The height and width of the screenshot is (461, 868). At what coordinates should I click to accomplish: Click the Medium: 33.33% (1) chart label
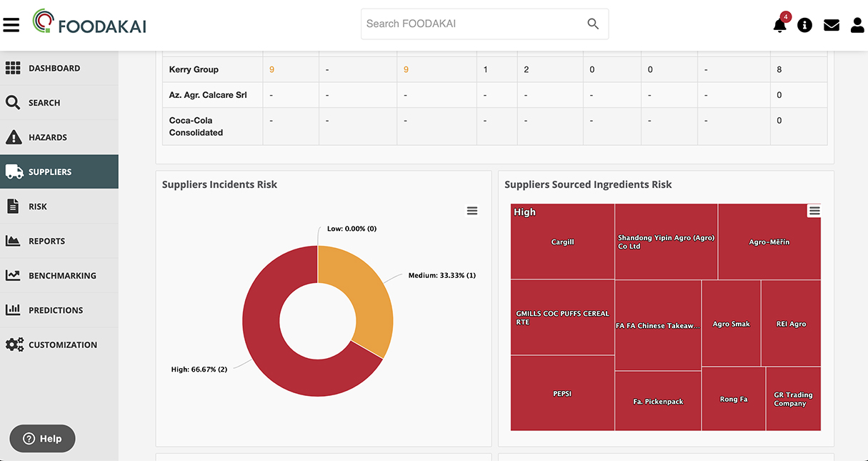coord(442,275)
